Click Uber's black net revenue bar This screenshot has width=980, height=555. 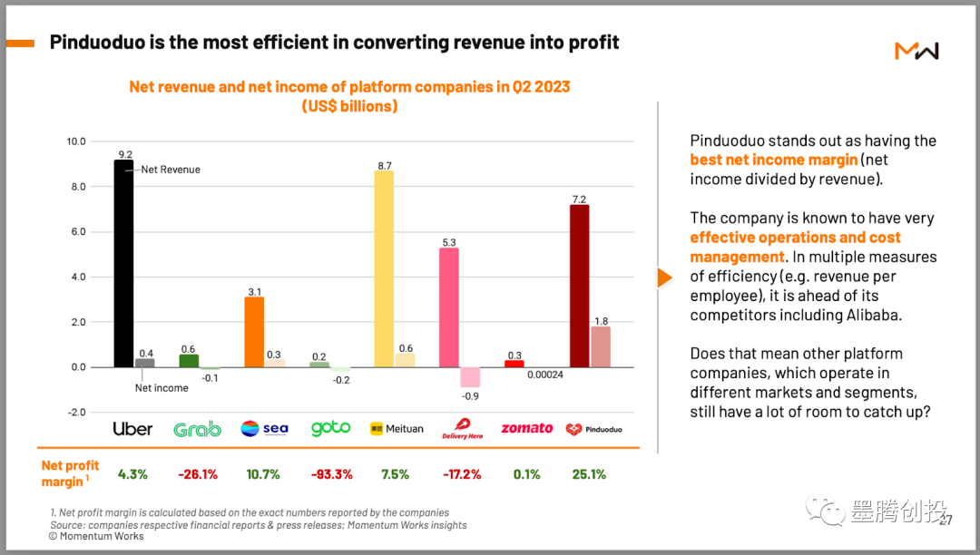click(x=123, y=263)
